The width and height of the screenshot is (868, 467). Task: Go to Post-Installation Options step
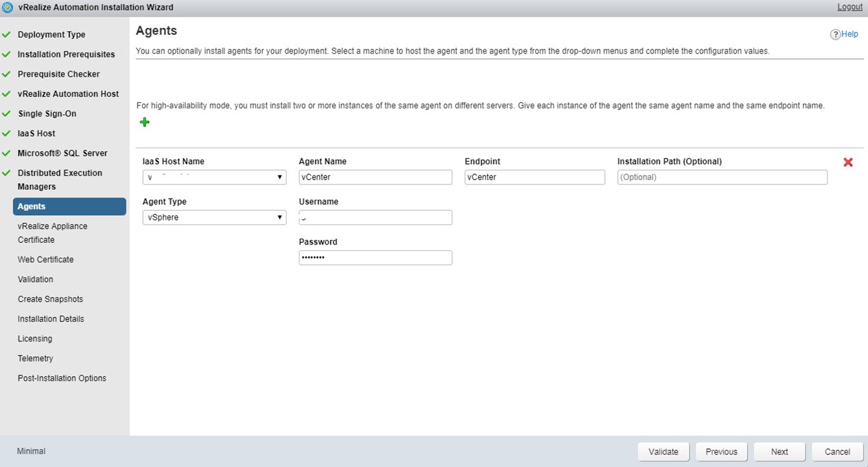62,378
